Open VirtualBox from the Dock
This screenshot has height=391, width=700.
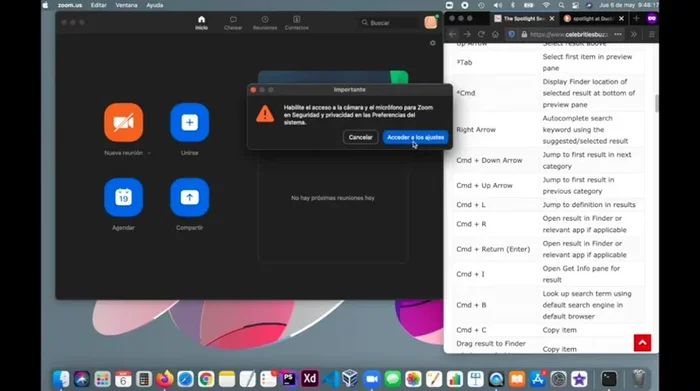coord(350,379)
